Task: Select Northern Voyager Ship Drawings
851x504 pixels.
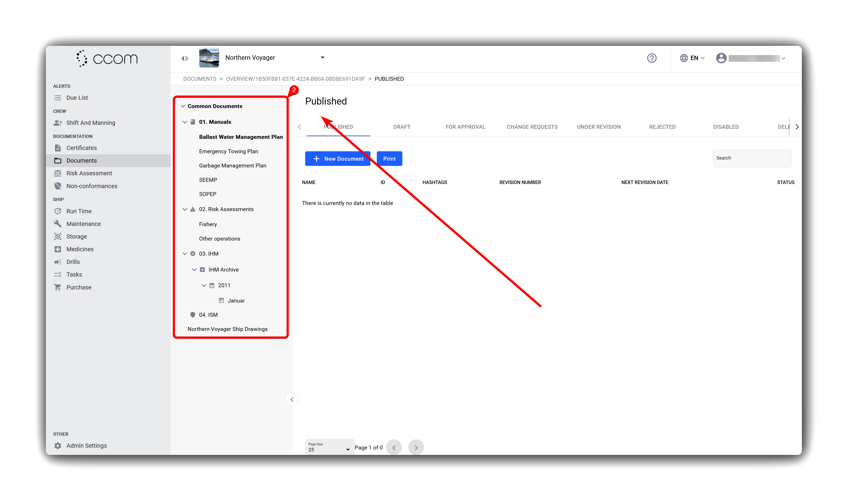Action: tap(227, 329)
